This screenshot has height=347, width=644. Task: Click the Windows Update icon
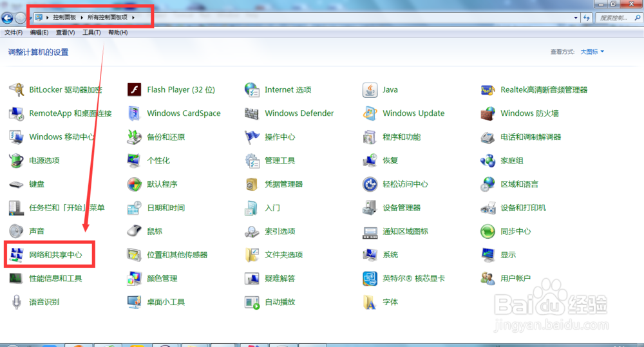point(370,113)
